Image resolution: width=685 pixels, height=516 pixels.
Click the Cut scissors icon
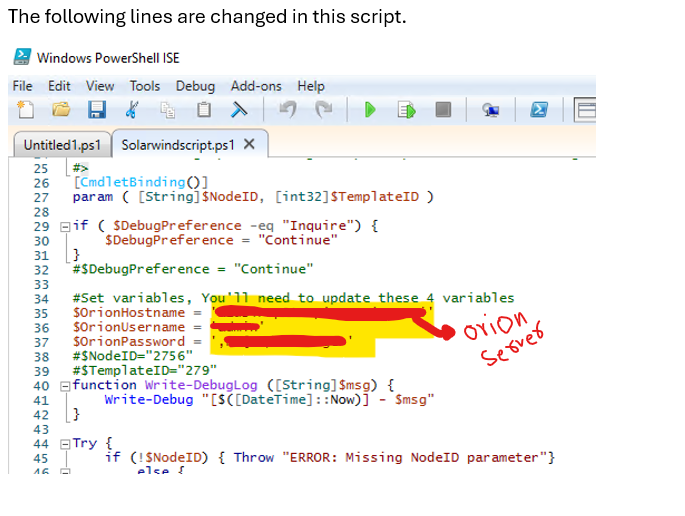(x=132, y=110)
